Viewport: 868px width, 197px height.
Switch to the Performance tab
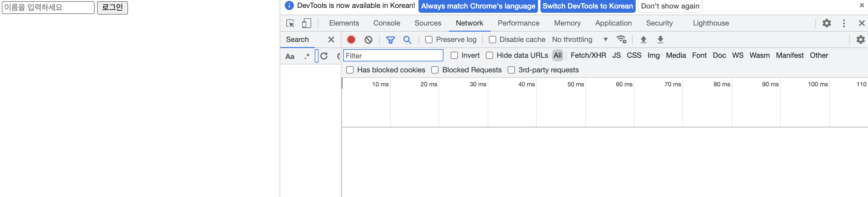[x=518, y=23]
